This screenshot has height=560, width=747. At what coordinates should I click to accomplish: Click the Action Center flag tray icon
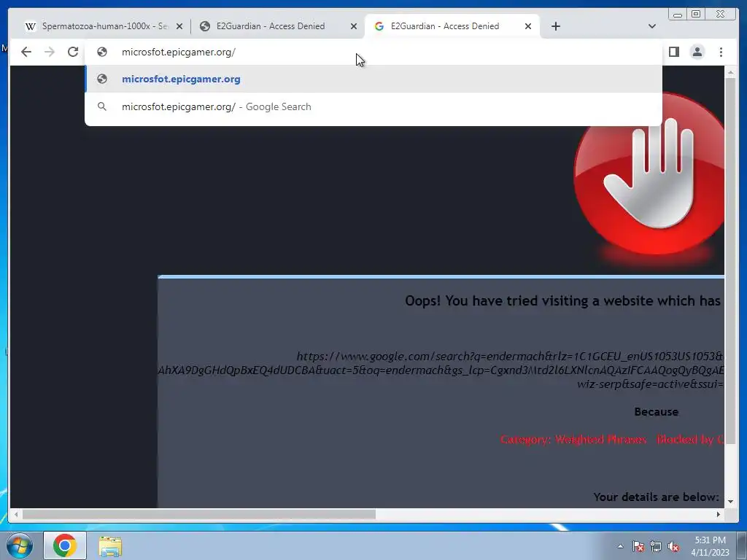pos(638,546)
